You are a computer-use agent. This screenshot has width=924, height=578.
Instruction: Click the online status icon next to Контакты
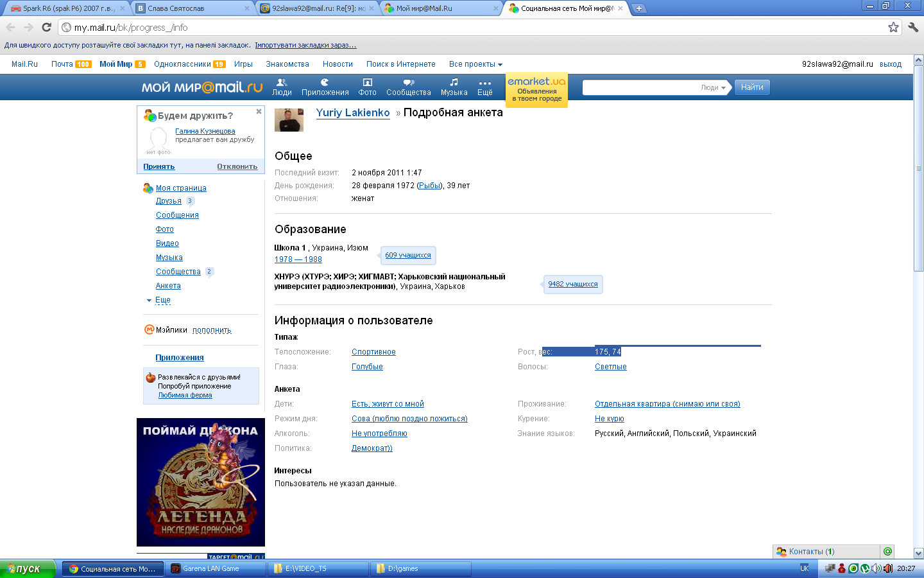click(x=888, y=551)
